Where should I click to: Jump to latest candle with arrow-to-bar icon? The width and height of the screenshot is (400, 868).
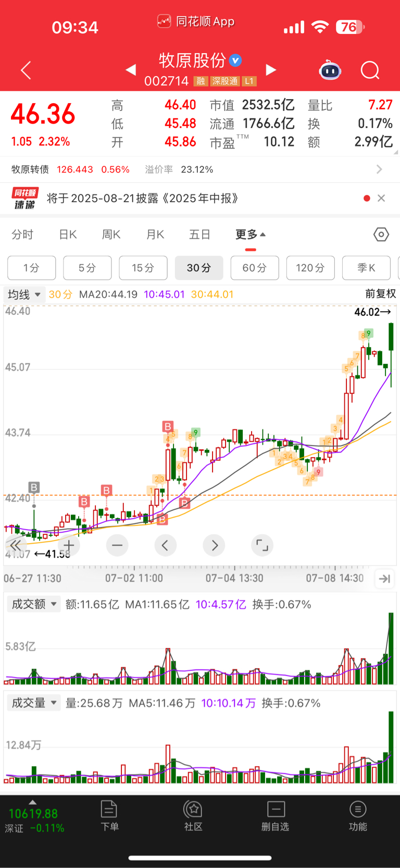click(x=384, y=578)
